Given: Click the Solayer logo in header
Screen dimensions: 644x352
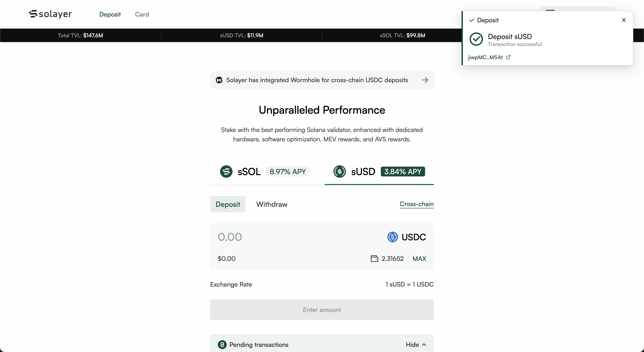Looking at the screenshot, I should [x=50, y=14].
